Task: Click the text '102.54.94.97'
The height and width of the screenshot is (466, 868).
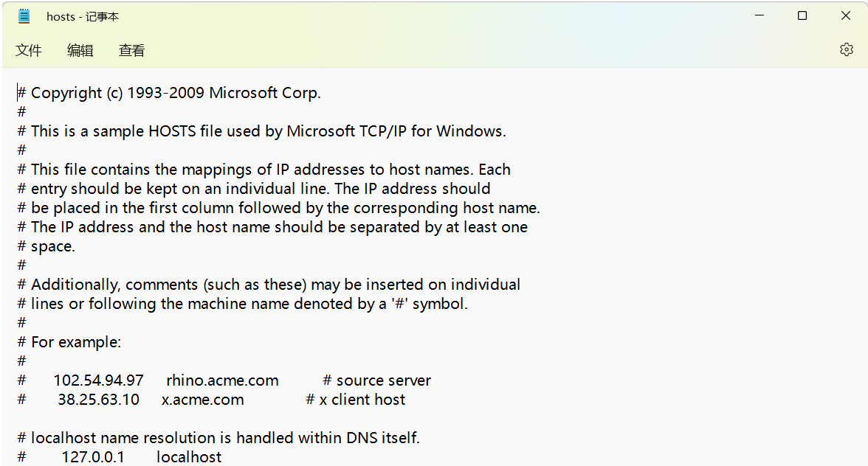Action: tap(98, 380)
